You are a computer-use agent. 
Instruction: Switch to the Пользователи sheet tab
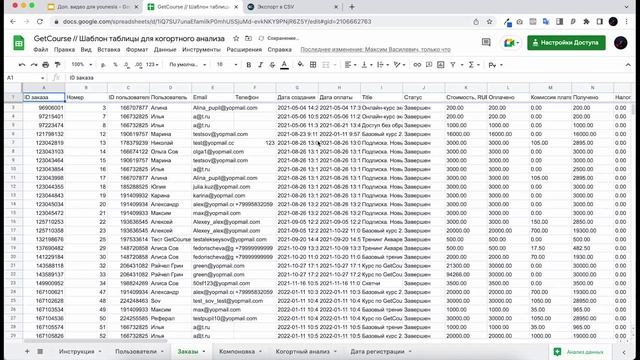pos(139,351)
